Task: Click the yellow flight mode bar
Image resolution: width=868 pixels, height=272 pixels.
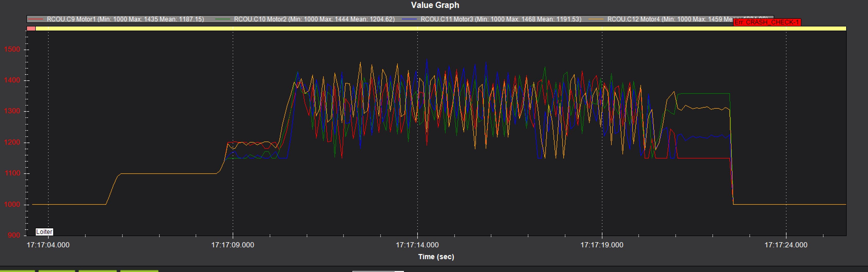Action: coord(441,29)
